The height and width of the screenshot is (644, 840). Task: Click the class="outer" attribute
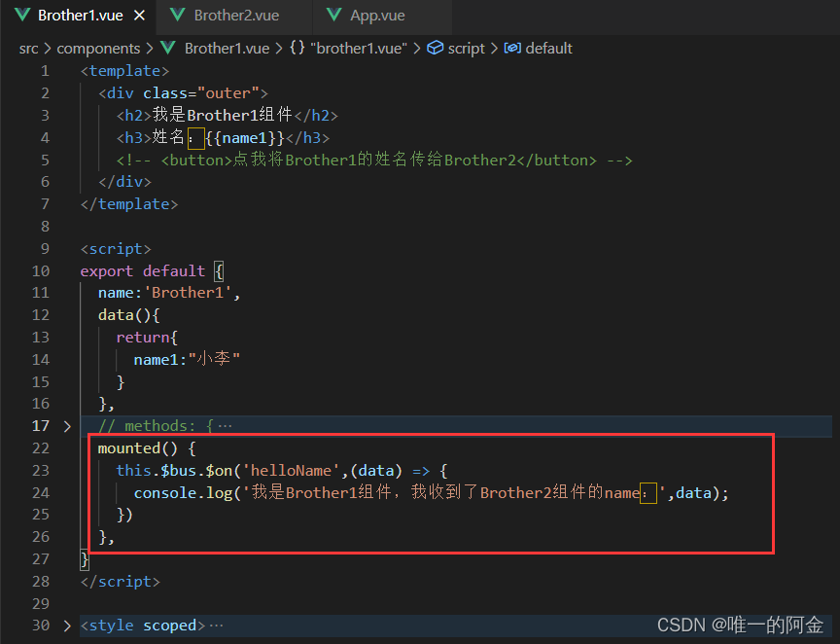(201, 93)
